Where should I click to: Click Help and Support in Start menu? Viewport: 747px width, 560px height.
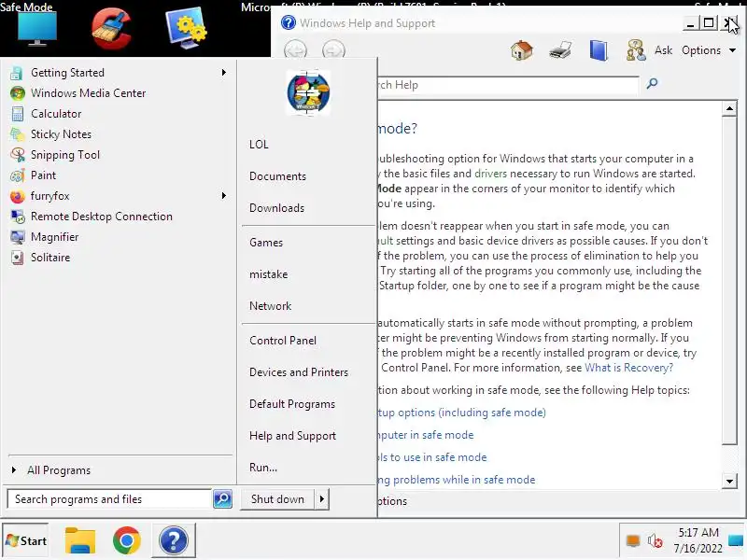coord(292,436)
